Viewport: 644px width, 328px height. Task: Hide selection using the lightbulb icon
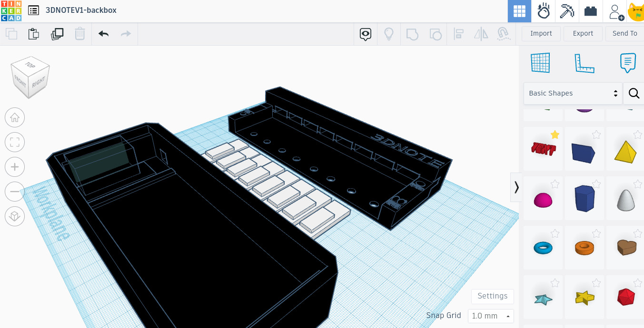click(x=389, y=34)
